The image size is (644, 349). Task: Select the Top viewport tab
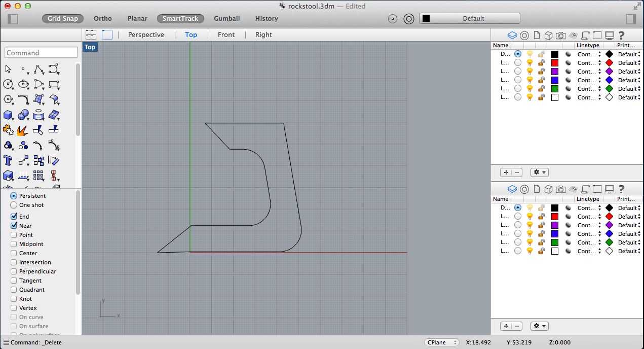(x=191, y=34)
